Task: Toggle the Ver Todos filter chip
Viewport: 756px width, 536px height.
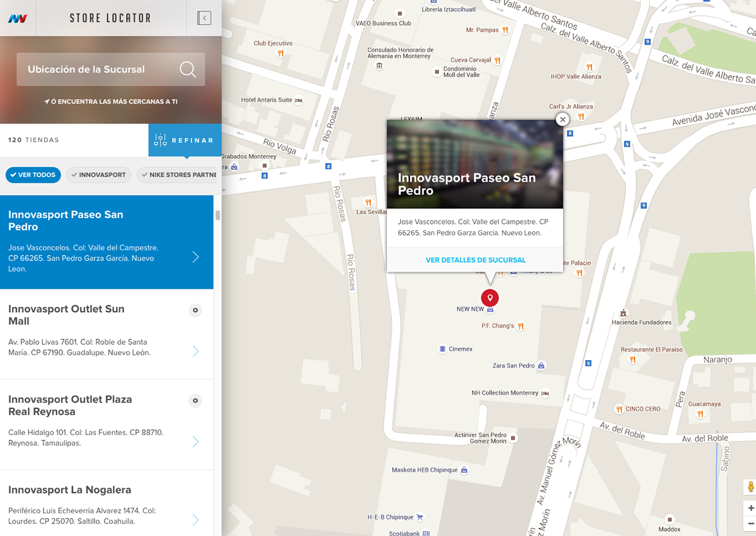Action: point(33,175)
